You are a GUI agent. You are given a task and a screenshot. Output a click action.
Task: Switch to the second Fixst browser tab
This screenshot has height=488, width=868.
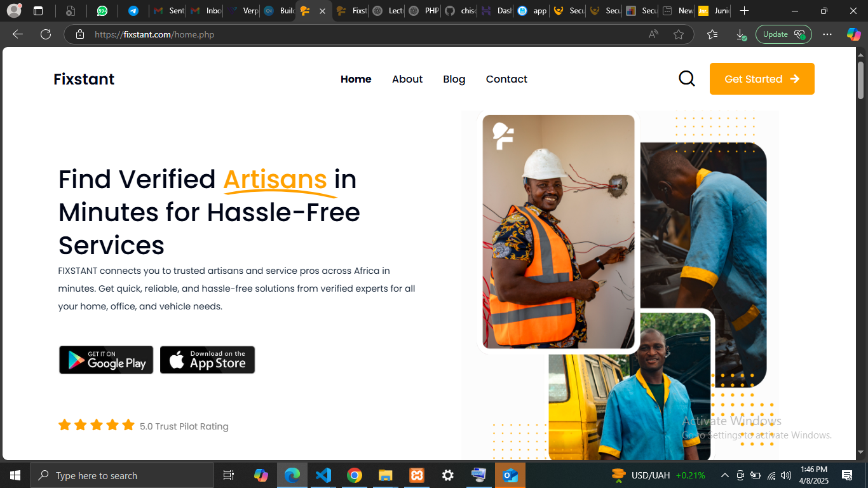tap(351, 11)
